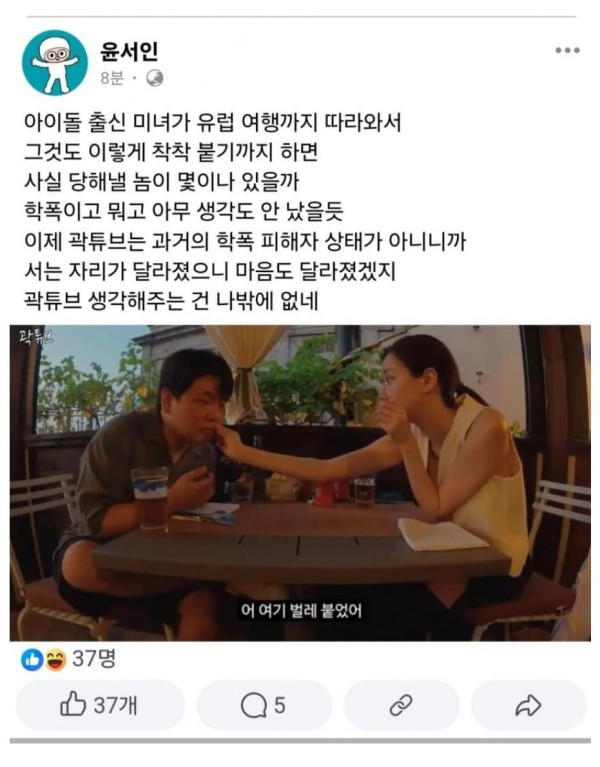Image resolution: width=600 pixels, height=767 pixels.
Task: Open the author name 윤서인
Action: click(129, 51)
